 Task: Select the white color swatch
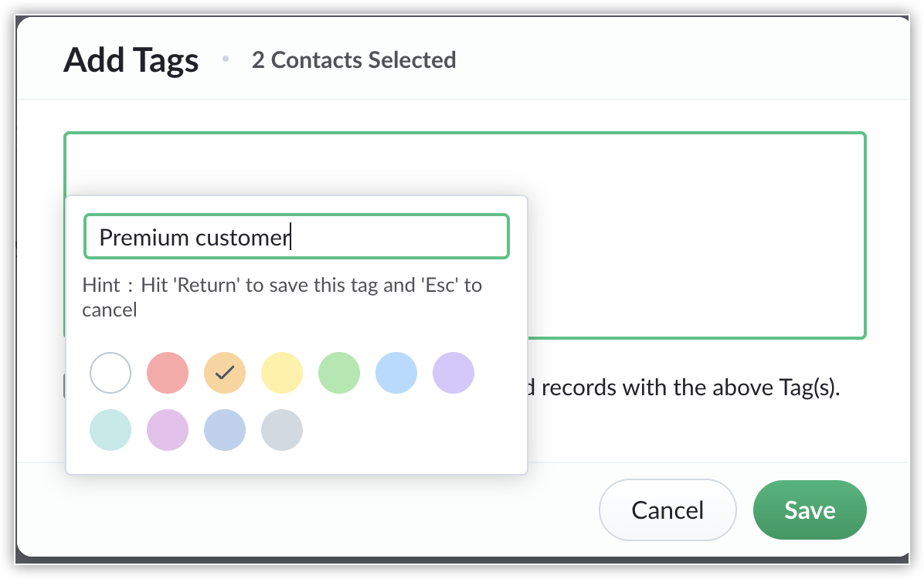(110, 374)
